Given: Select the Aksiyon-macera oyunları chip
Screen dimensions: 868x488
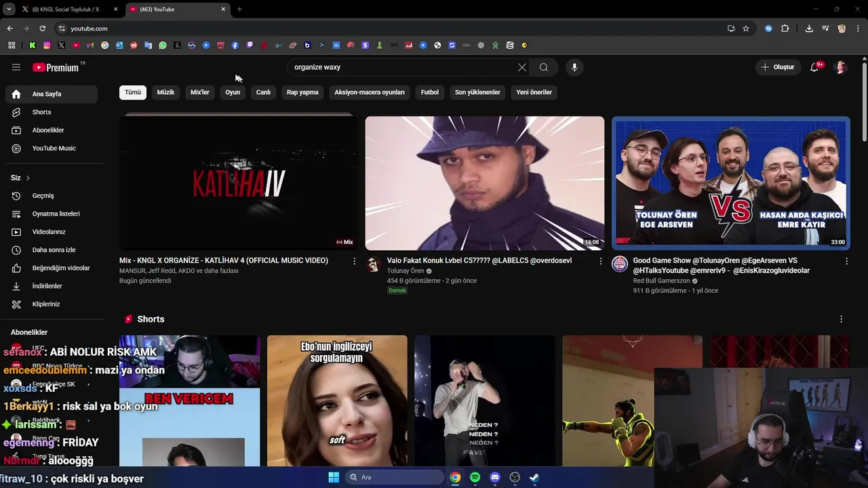Looking at the screenshot, I should [370, 92].
